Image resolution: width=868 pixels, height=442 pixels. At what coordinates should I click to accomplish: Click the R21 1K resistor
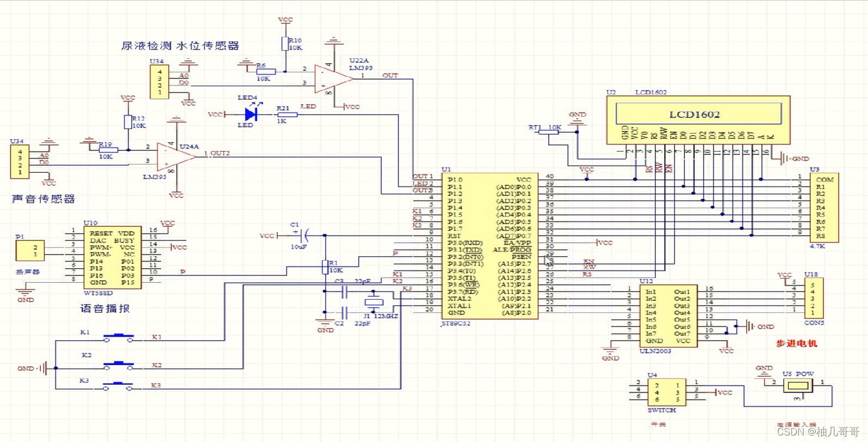287,114
